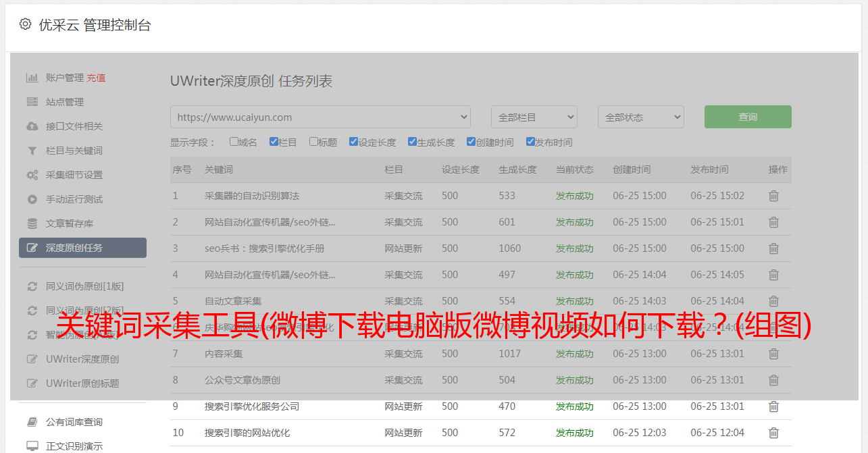Image resolution: width=868 pixels, height=453 pixels.
Task: Click the 文章暂存库 database icon
Action: point(32,223)
